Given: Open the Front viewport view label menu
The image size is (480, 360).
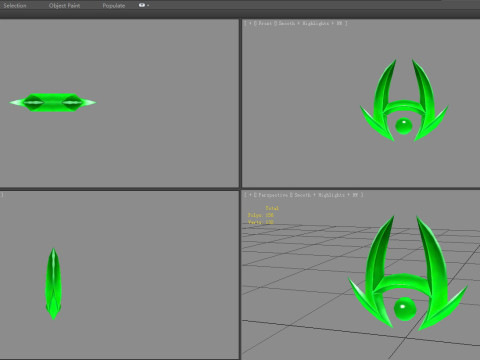Looking at the screenshot, I should pyautogui.click(x=265, y=23).
